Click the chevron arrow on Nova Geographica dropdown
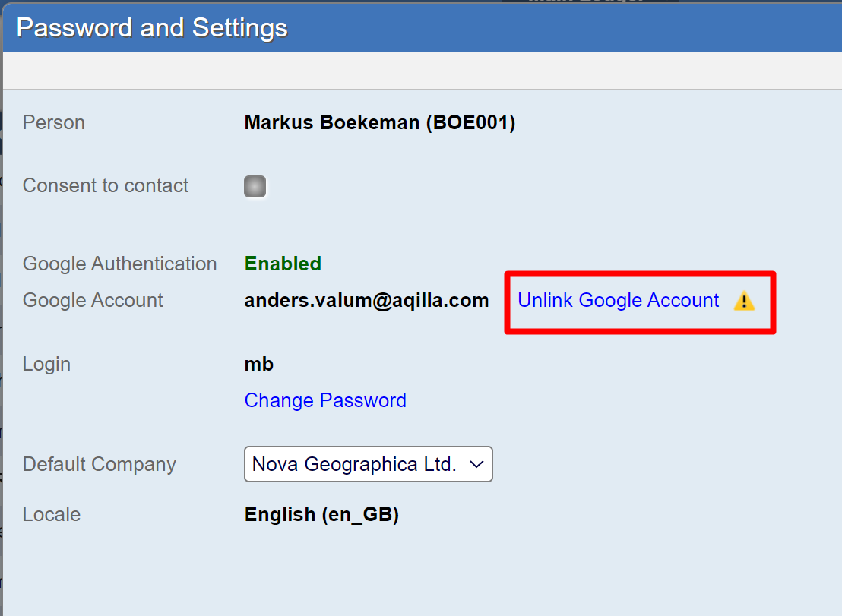The width and height of the screenshot is (842, 616). [477, 464]
